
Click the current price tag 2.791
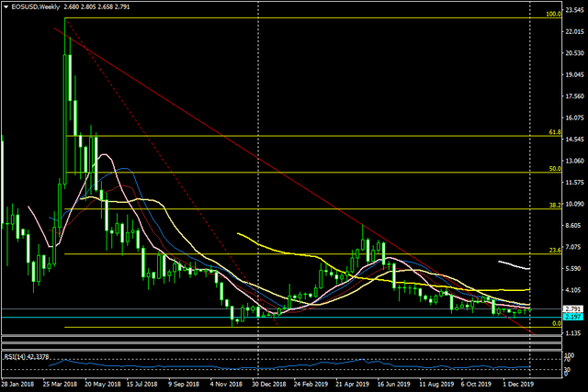pos(573,309)
